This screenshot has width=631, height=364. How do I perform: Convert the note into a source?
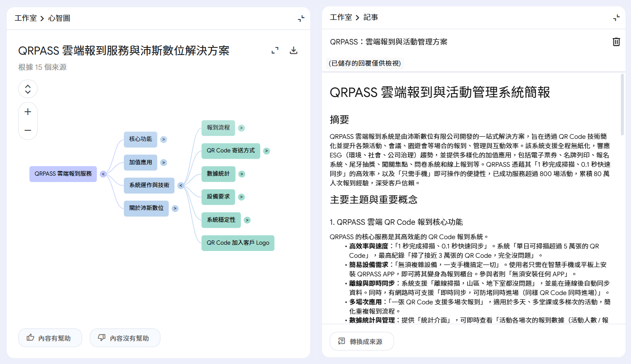[361, 341]
